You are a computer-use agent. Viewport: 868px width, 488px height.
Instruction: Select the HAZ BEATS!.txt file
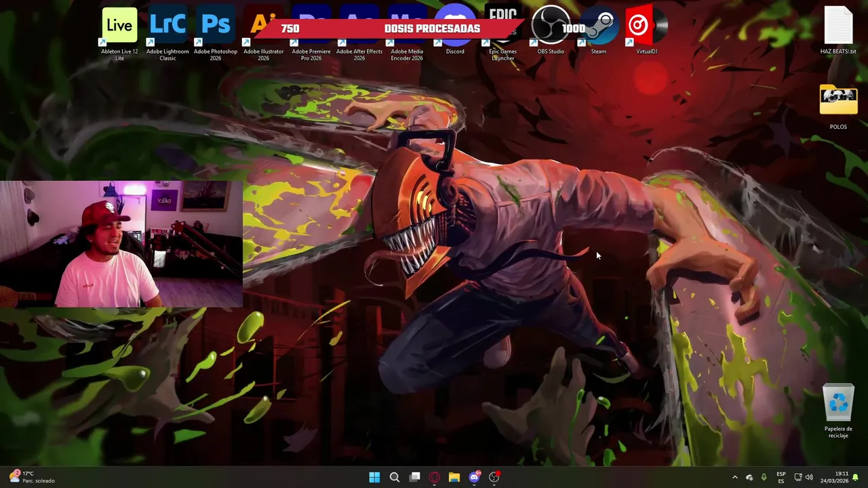838,30
